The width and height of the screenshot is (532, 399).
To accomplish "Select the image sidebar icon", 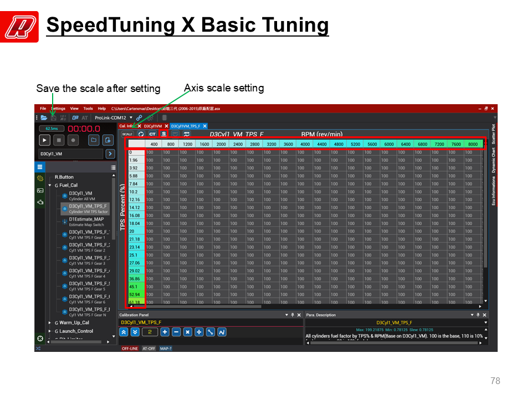I will (40, 190).
